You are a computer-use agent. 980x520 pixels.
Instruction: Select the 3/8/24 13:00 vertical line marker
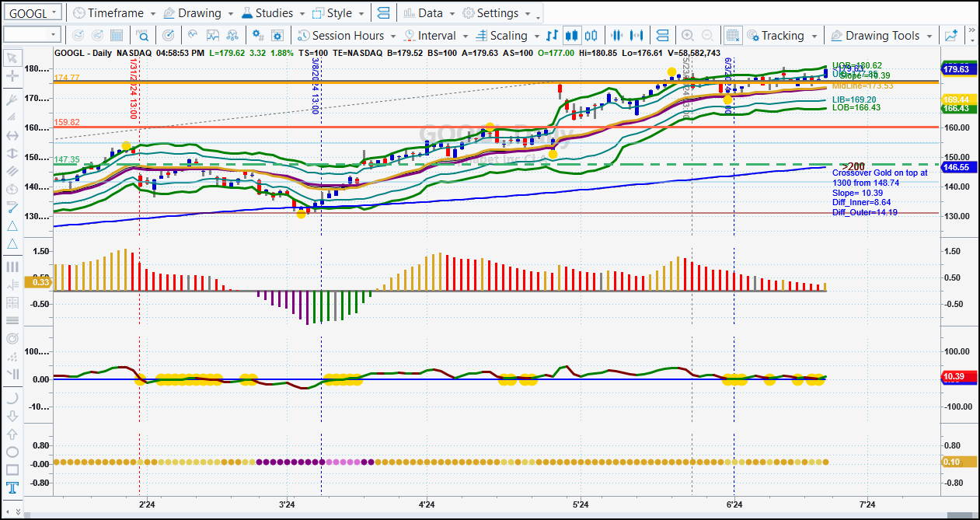pos(315,87)
